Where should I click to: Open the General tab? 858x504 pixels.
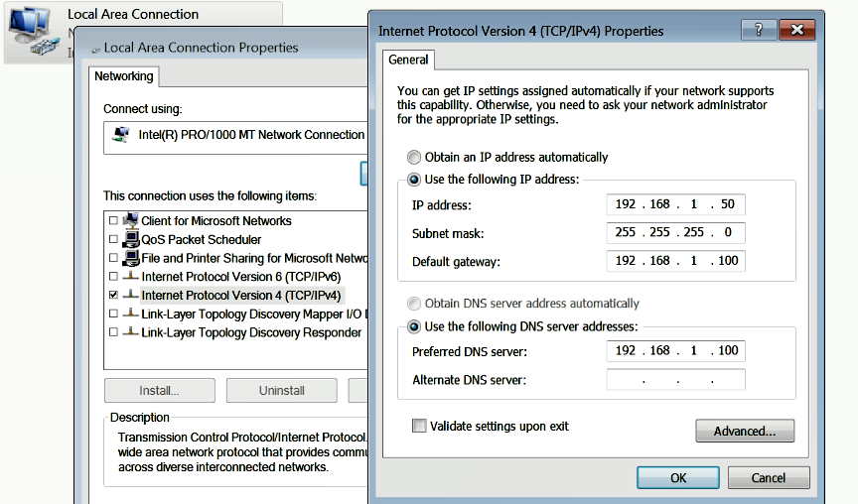pyautogui.click(x=408, y=60)
